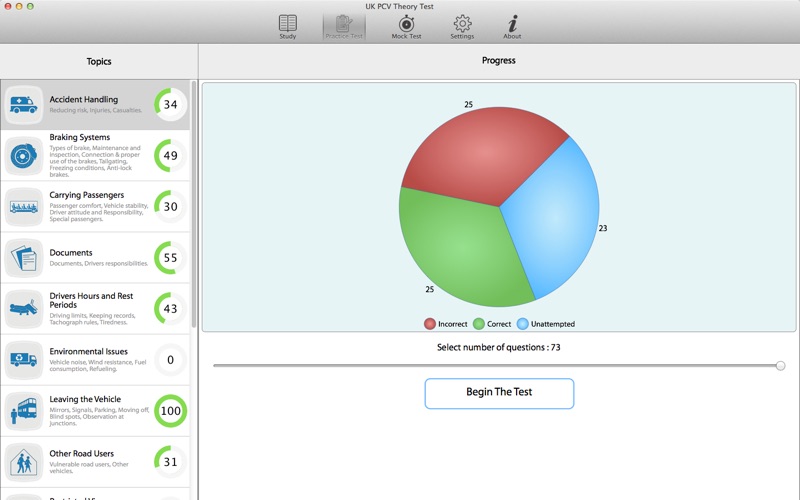Click the Unattempted legend label

553,324
